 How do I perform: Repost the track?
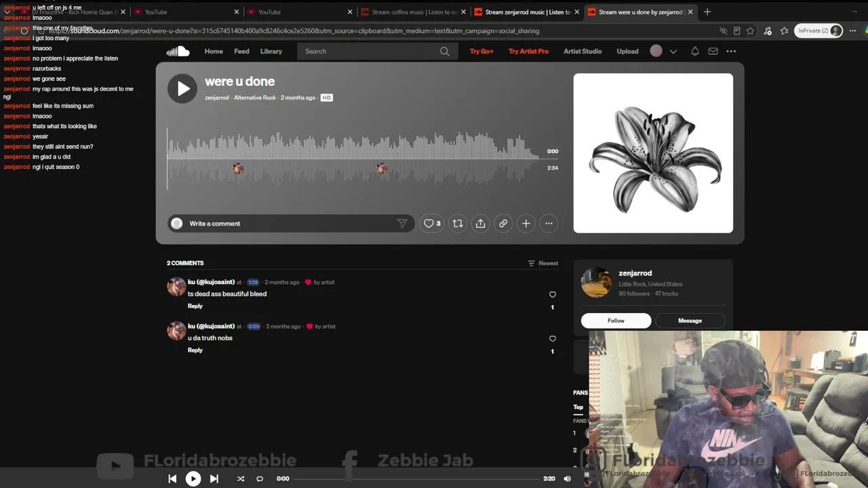click(458, 224)
